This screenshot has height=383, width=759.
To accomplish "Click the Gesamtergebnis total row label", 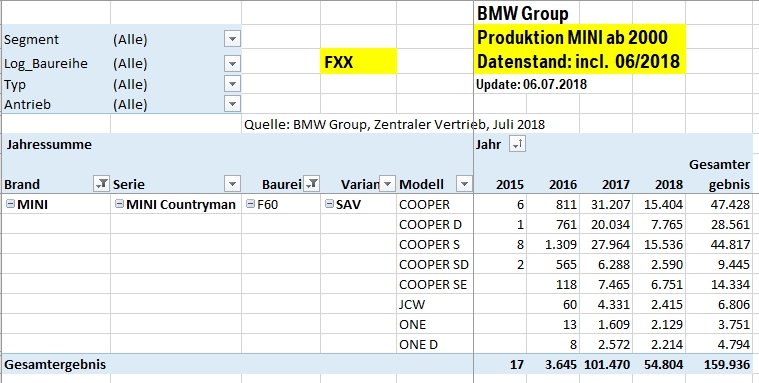I will click(55, 364).
